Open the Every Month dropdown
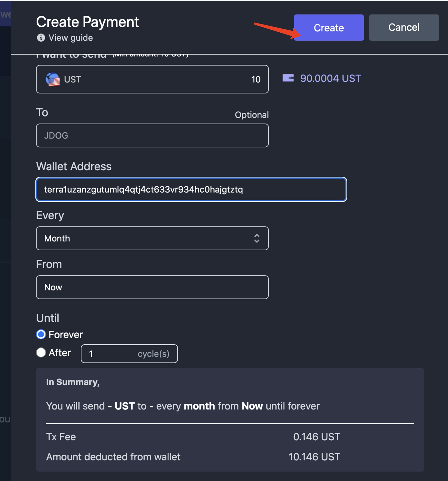The image size is (448, 481). coord(152,238)
